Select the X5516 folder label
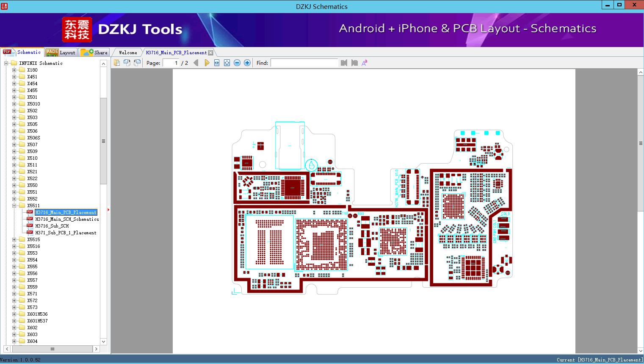The image size is (644, 364). click(33, 246)
